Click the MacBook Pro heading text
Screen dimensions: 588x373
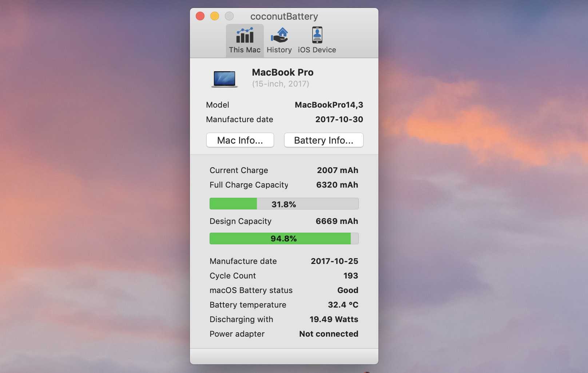282,72
